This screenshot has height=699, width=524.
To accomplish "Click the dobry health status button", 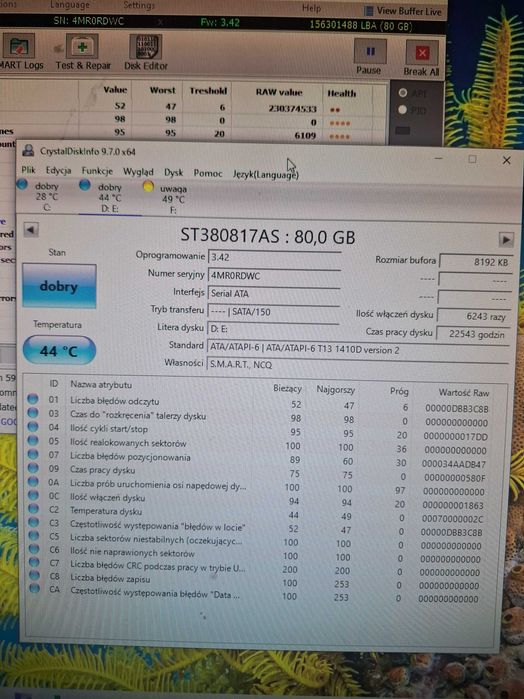I will tap(59, 286).
